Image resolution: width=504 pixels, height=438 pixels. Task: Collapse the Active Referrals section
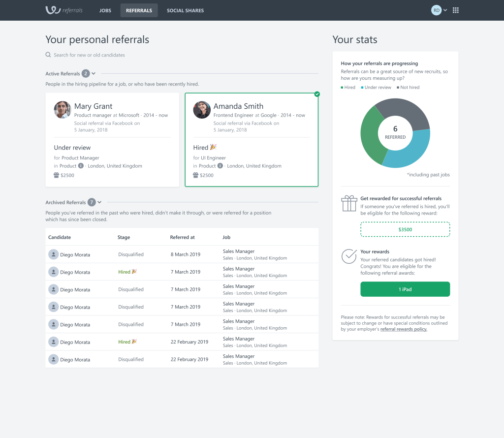[x=94, y=73]
